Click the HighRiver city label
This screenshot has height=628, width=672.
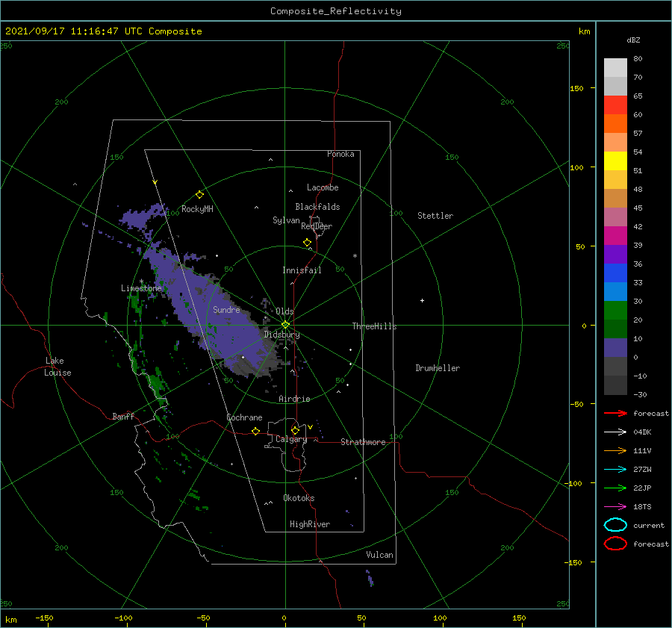[x=310, y=524]
